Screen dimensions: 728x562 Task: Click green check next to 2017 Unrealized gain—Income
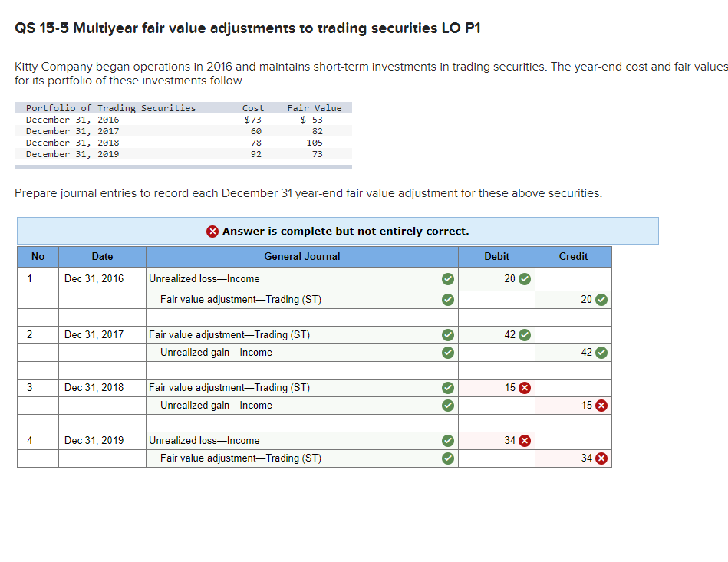click(x=447, y=353)
